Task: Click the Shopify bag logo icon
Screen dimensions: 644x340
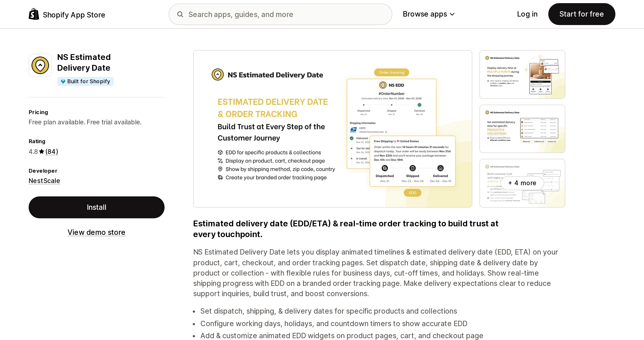Action: click(x=34, y=14)
